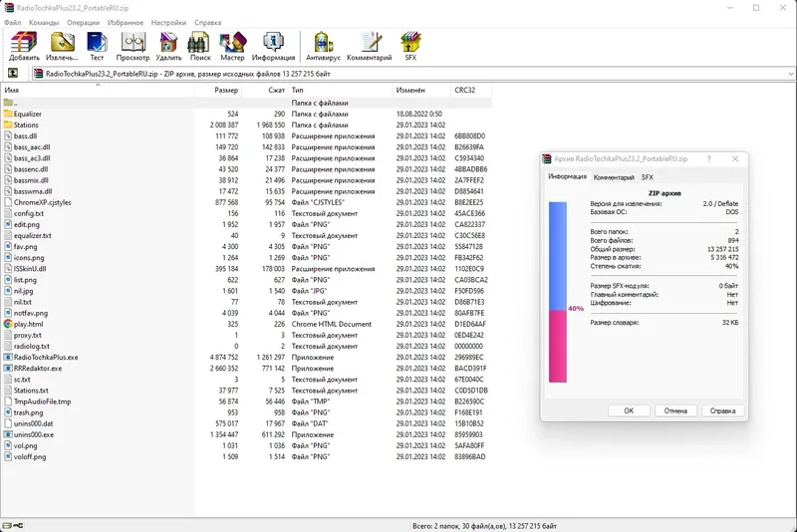Screen dimensions: 797x532
Task: Open the Избранное menu
Action: coord(126,22)
